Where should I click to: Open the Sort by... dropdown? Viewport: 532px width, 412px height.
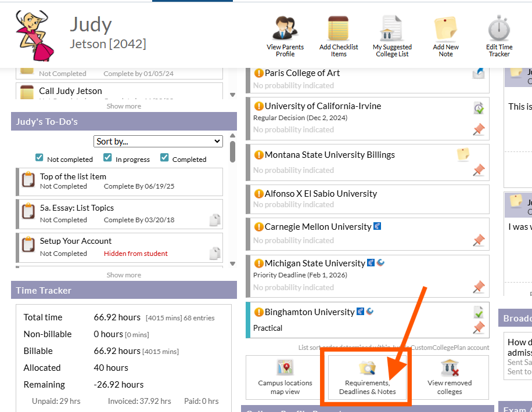tap(158, 142)
